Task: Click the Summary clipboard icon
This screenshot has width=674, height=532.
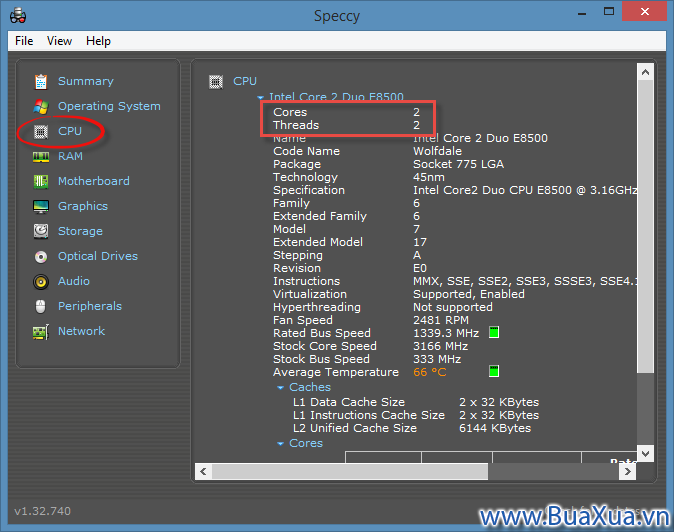Action: click(41, 82)
